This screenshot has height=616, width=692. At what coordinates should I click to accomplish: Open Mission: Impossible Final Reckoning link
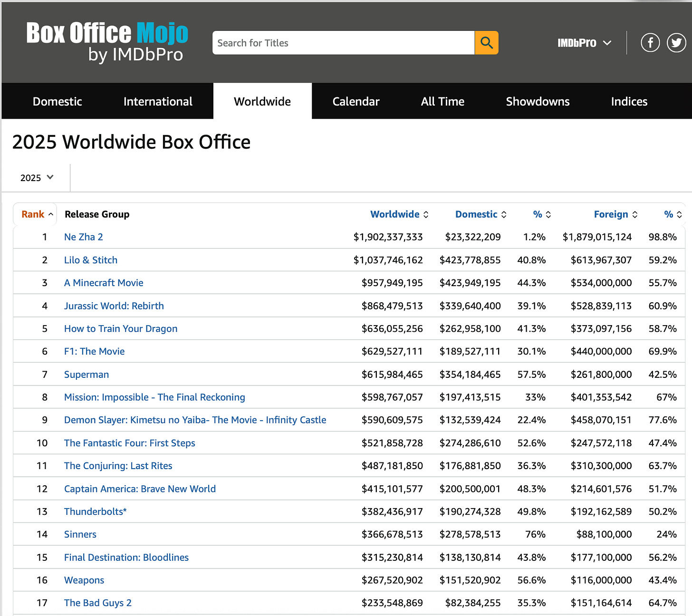coord(154,397)
